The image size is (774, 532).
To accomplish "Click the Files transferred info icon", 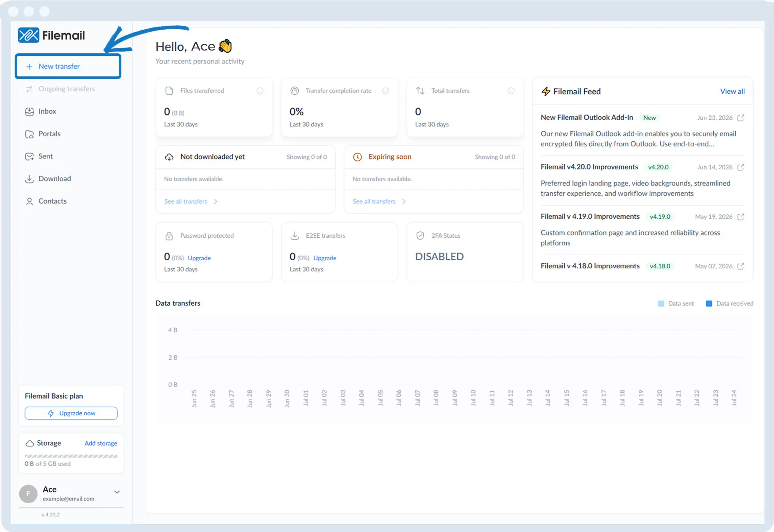I will [x=260, y=91].
